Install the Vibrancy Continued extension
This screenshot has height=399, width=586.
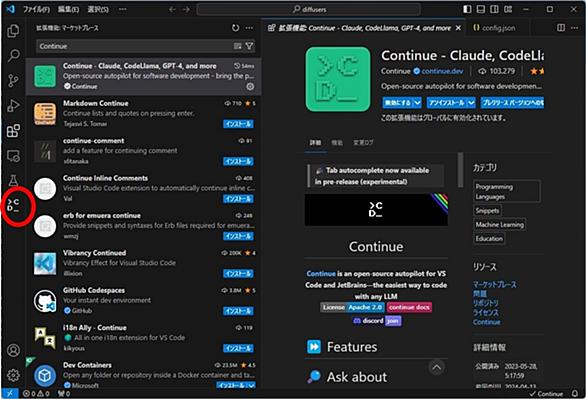pos(238,273)
